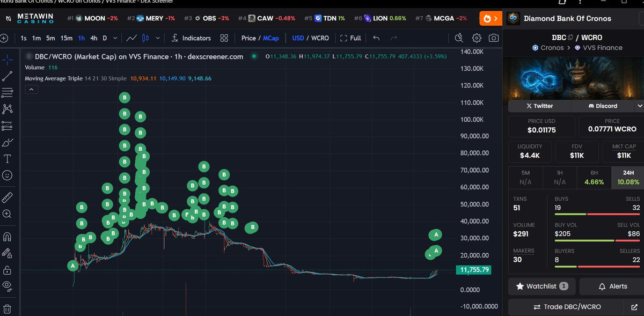Open the Discord link
This screenshot has width=644, height=316.
pyautogui.click(x=603, y=106)
